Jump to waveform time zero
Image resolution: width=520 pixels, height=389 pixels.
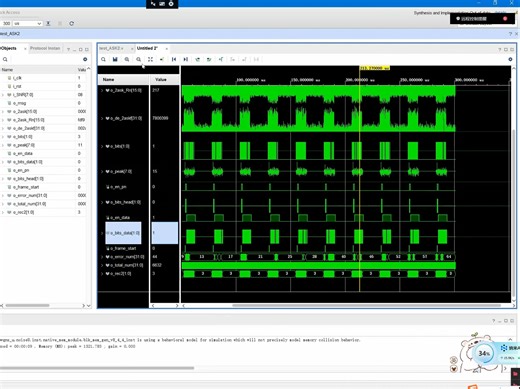pyautogui.click(x=174, y=59)
